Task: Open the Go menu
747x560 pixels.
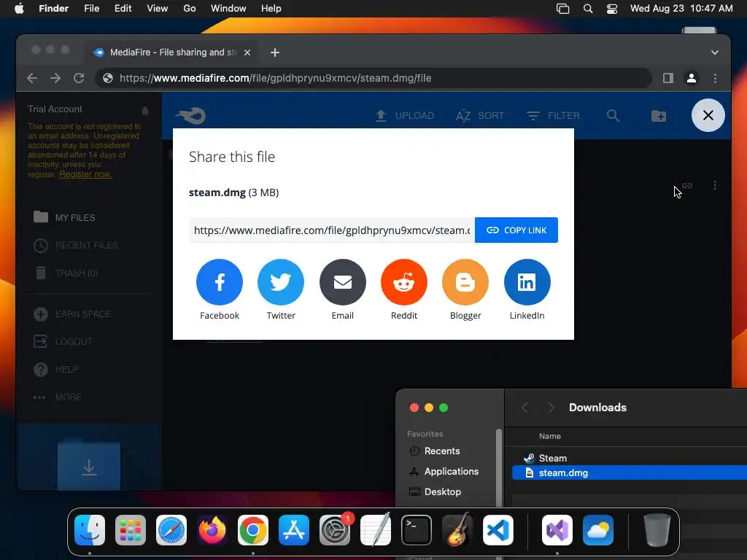Action: tap(190, 9)
